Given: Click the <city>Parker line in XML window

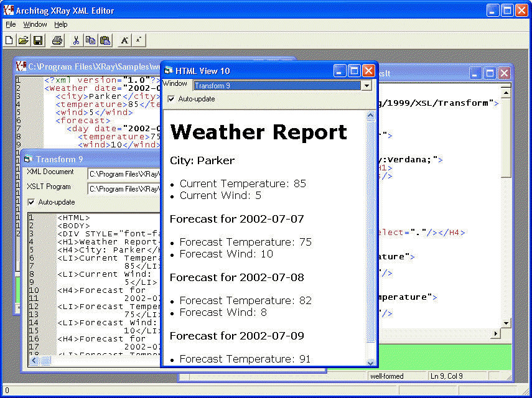Looking at the screenshot, I should (108, 96).
